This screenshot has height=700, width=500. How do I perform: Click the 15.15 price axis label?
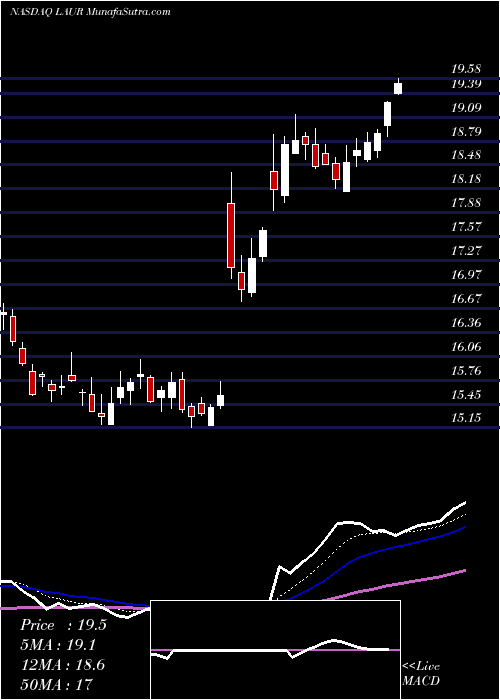pos(465,418)
